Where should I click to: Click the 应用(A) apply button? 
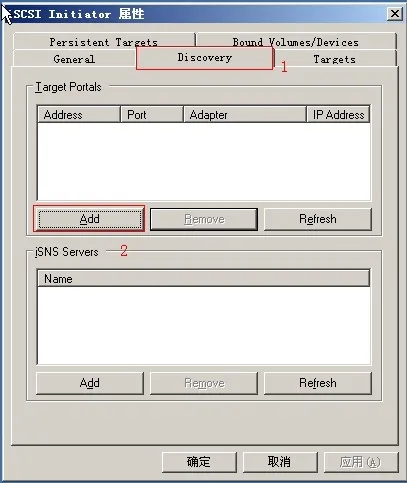tap(361, 462)
